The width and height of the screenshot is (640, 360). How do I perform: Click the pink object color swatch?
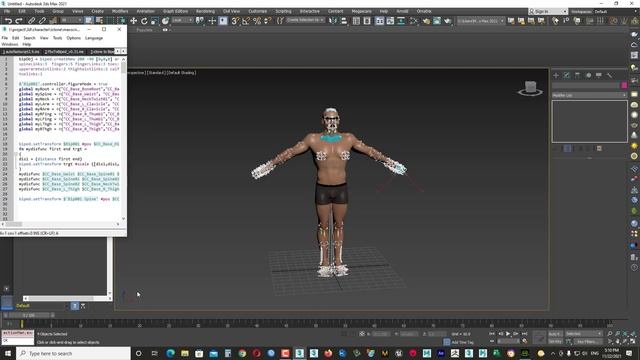coord(624,85)
